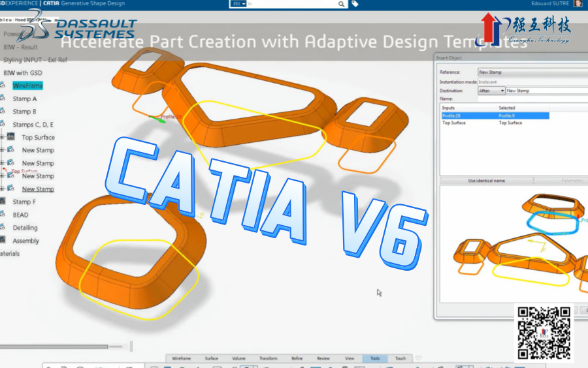The image size is (588, 368).
Task: Select the Top Surface row in Inputs list
Action: [495, 123]
